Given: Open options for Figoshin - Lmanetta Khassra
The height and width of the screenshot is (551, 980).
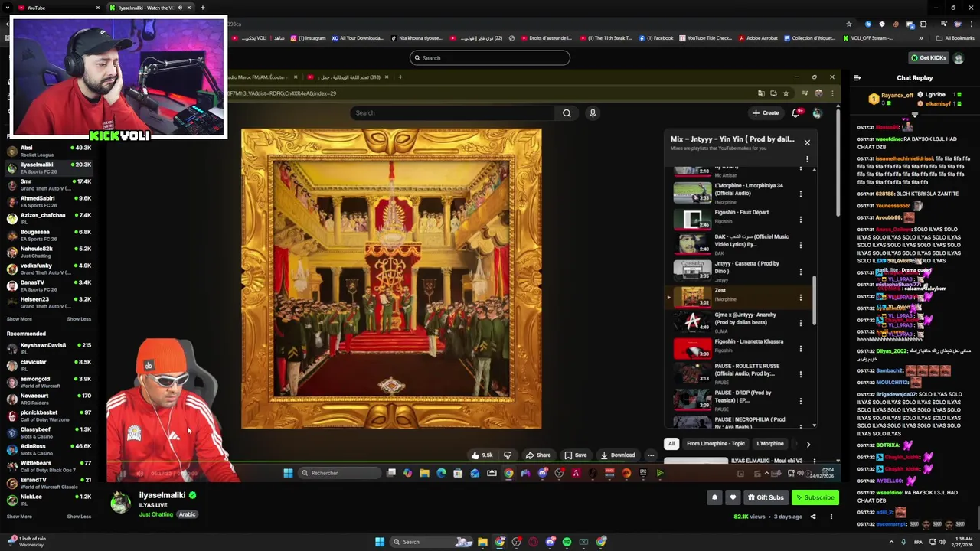Looking at the screenshot, I should point(801,349).
